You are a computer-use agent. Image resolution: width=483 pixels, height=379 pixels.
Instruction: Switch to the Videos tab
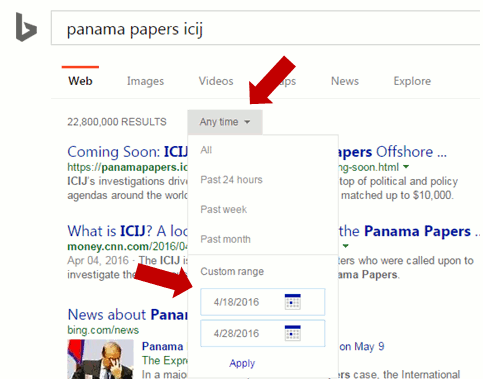pyautogui.click(x=216, y=81)
